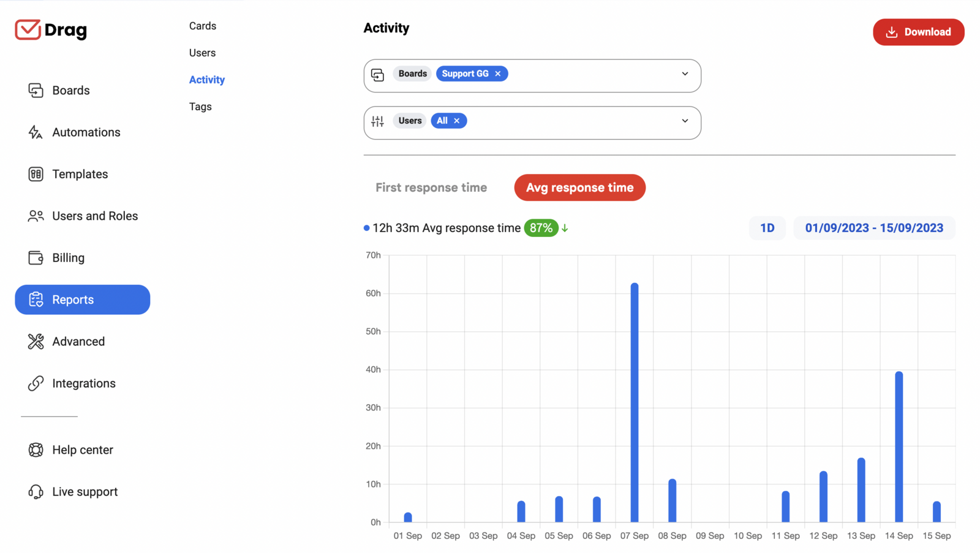Click the Boards sidebar icon
Image resolution: width=980 pixels, height=553 pixels.
click(36, 90)
